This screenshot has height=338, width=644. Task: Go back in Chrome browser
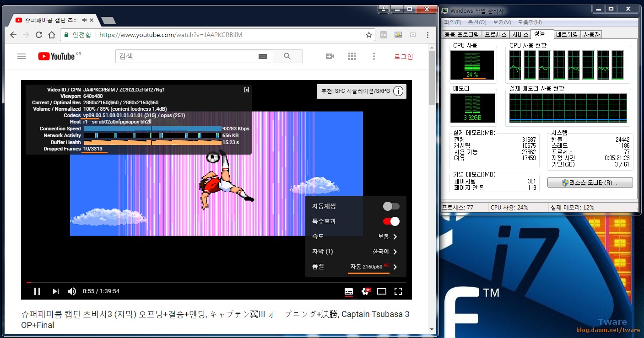pyautogui.click(x=13, y=35)
